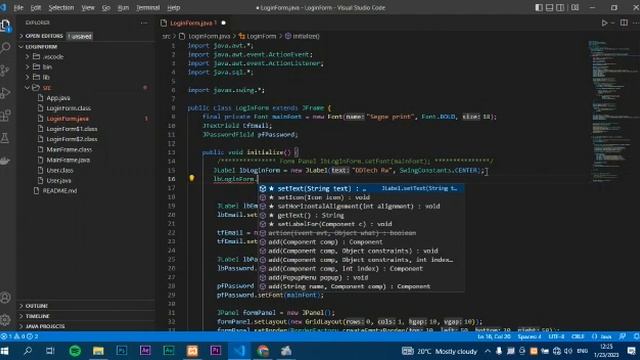Select the LoginForm.java editor tab

click(x=193, y=23)
